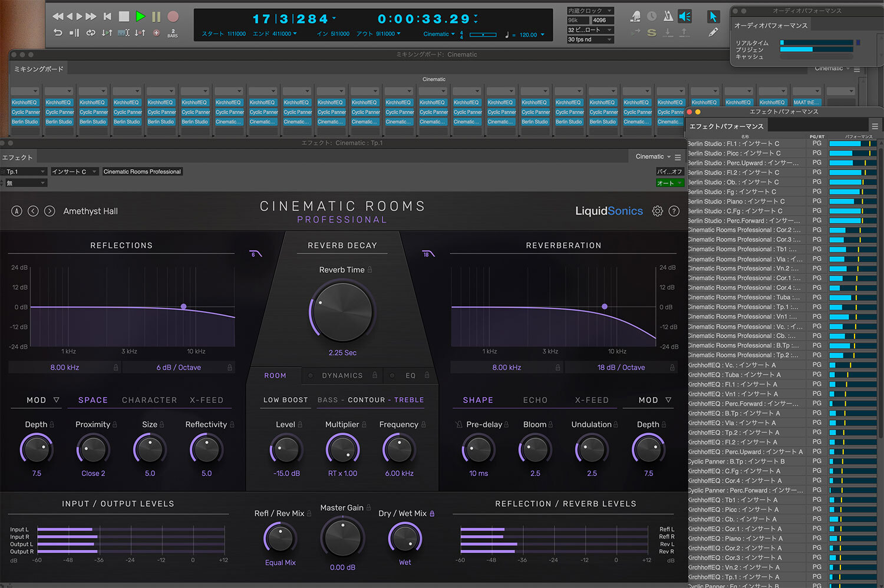Select the pencil tool in top toolbar

pyautogui.click(x=713, y=32)
